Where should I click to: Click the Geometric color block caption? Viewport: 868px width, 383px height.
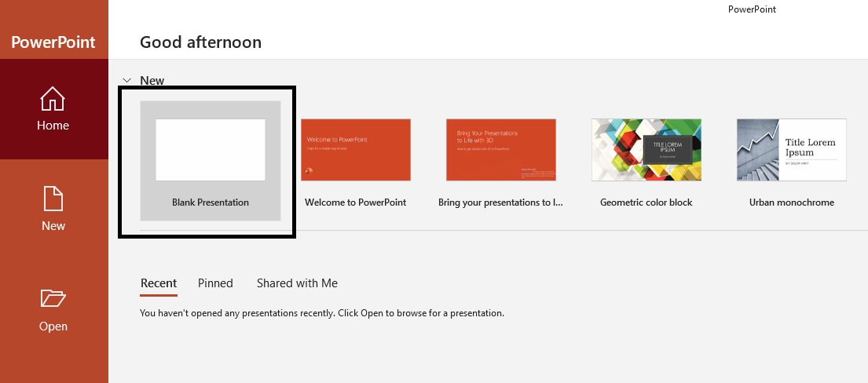coord(646,202)
